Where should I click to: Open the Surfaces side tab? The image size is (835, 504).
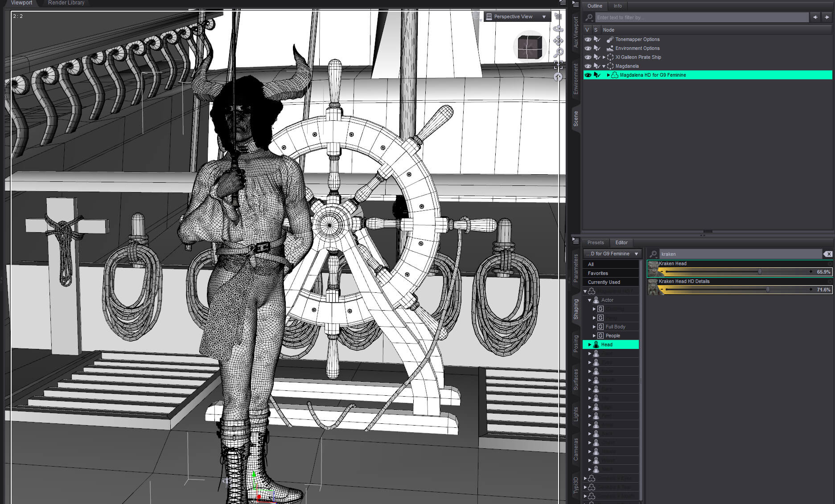click(x=576, y=379)
